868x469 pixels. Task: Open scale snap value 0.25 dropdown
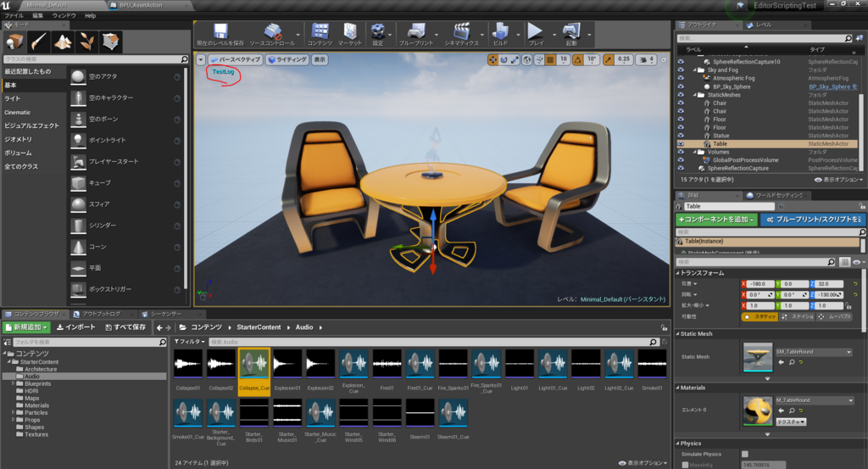click(x=624, y=60)
